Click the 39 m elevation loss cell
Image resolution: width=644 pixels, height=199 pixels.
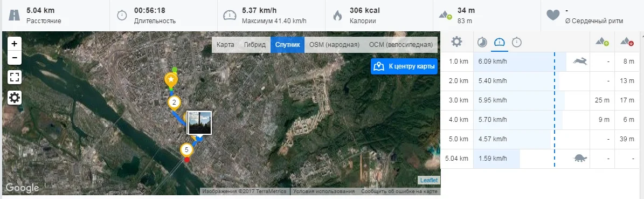[627, 139]
